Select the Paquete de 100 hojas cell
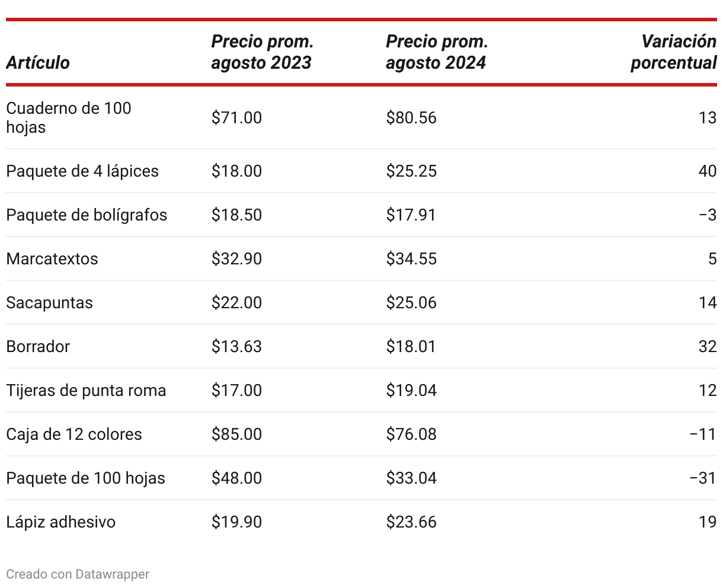The image size is (723, 588). pyautogui.click(x=85, y=478)
